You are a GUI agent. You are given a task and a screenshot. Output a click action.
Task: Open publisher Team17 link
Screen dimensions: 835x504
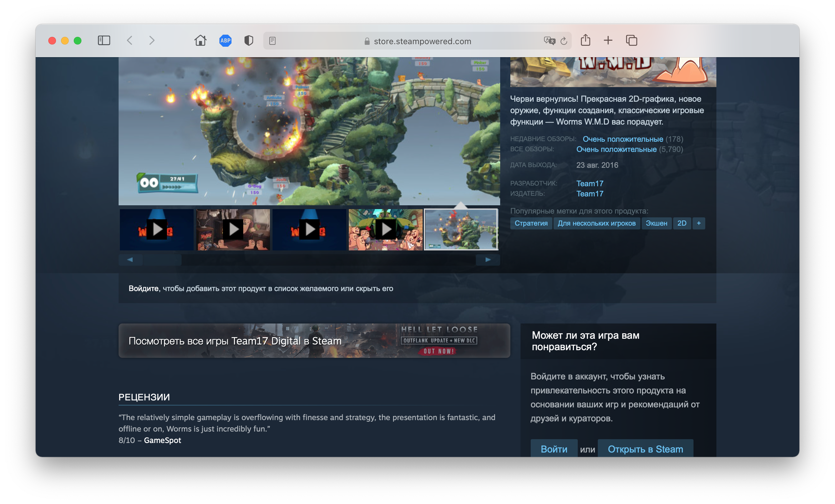[x=590, y=194]
